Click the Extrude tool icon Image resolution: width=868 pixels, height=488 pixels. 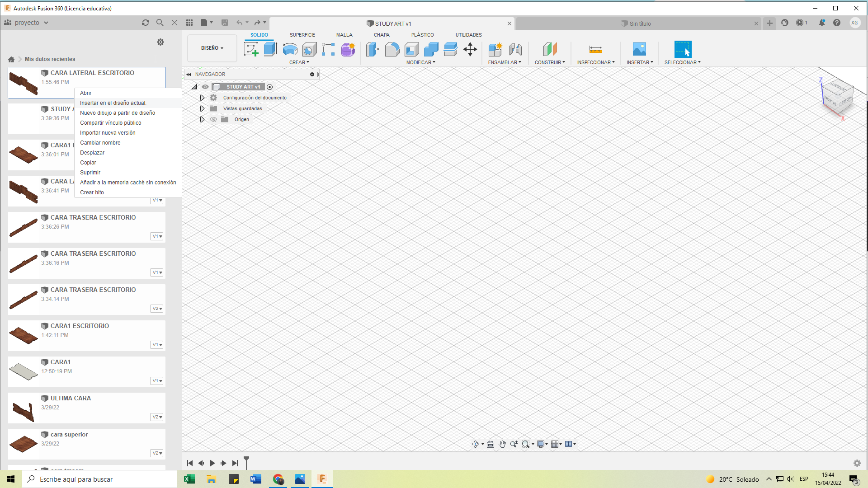[x=270, y=49]
